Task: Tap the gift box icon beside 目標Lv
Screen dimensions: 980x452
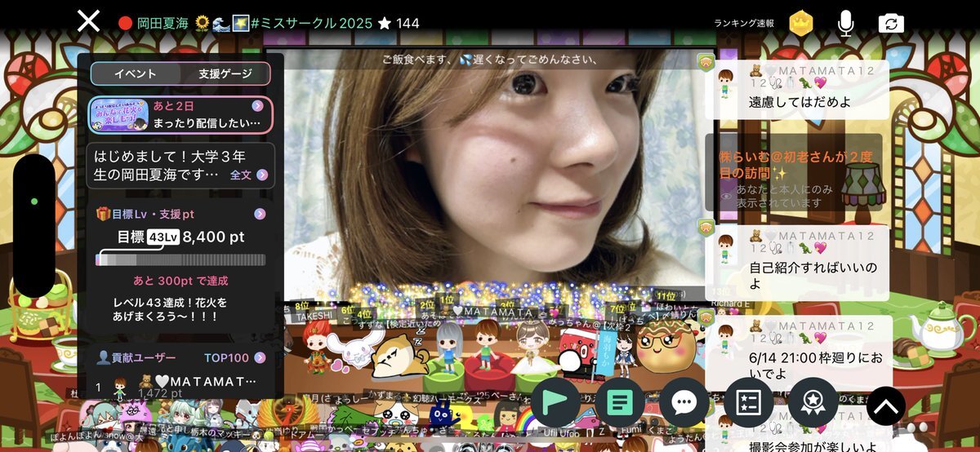Action: (102, 214)
